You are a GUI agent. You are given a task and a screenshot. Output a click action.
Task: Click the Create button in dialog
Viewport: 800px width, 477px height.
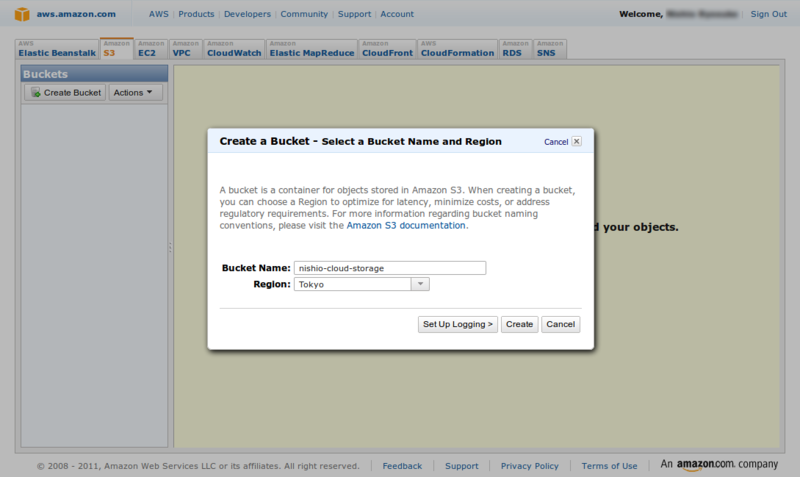pos(519,324)
